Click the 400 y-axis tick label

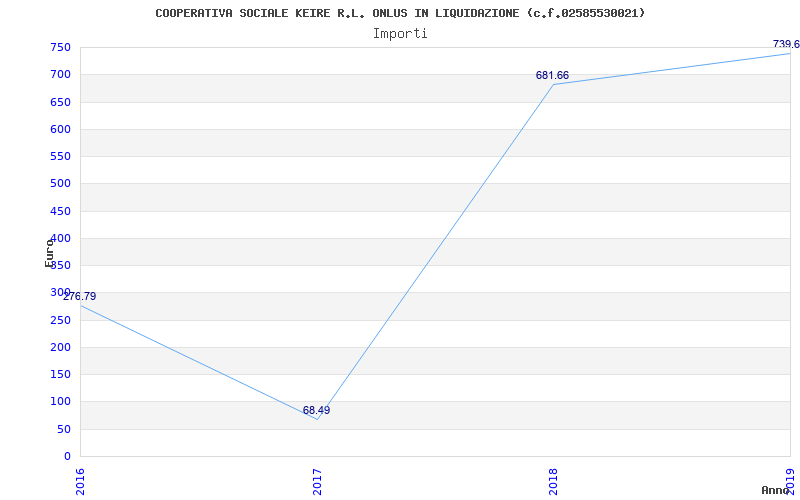[60, 238]
